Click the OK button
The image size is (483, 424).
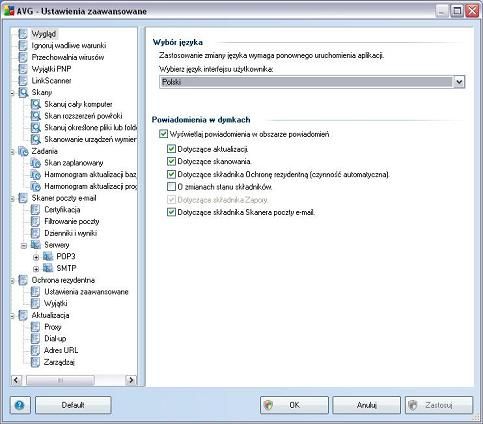pos(294,405)
